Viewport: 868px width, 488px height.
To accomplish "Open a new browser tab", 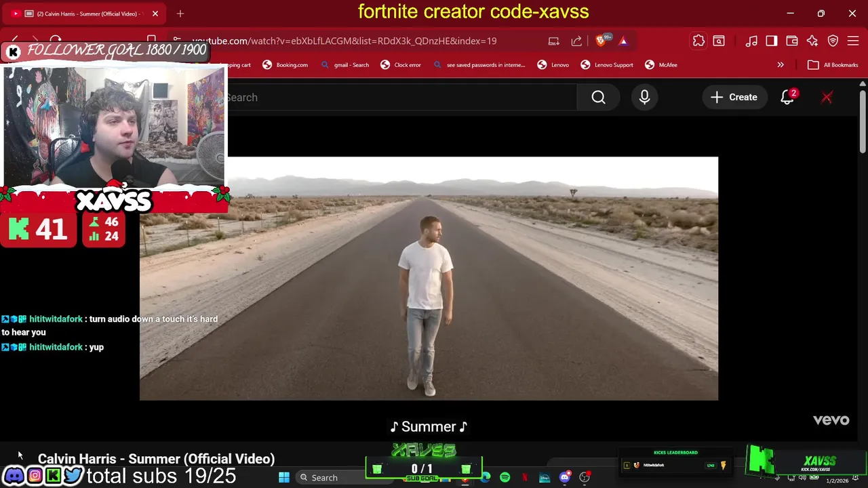I will tap(180, 14).
